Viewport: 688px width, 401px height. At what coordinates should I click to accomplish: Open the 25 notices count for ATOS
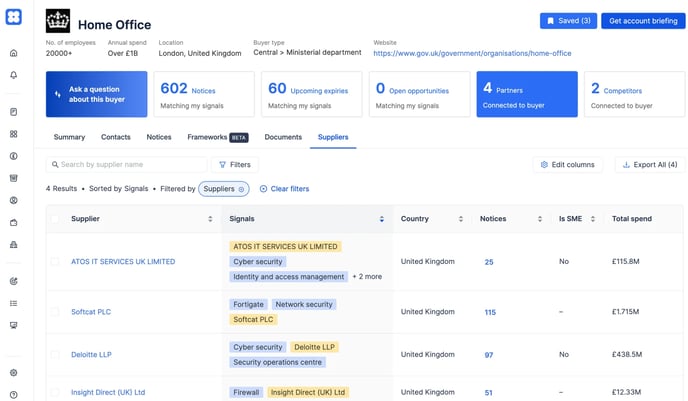coord(489,262)
